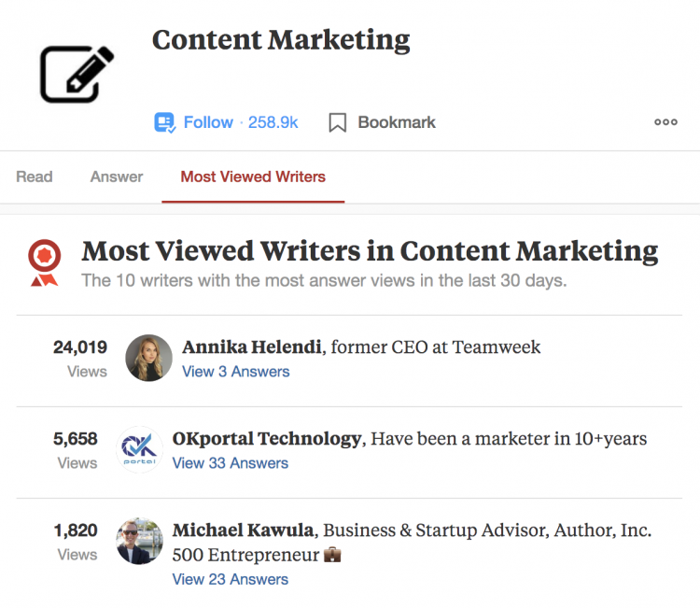Open the View 3 Answers link

[236, 372]
